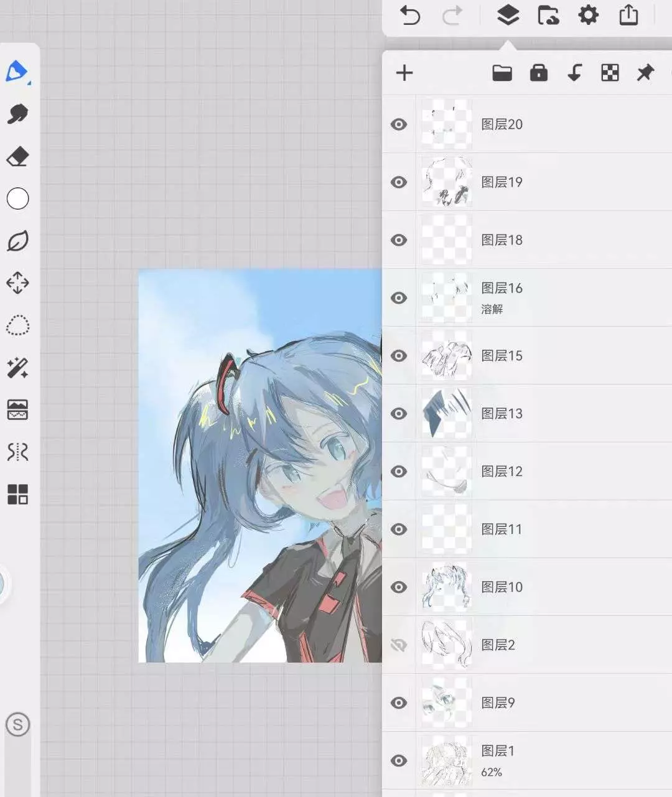The image size is (672, 797).
Task: Open the gallery file manager
Action: [x=548, y=15]
